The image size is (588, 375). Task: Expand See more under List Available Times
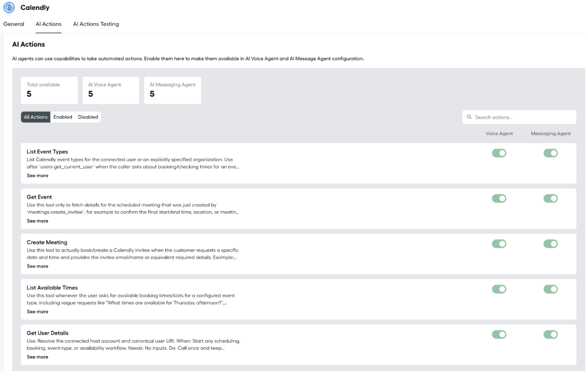pos(38,312)
